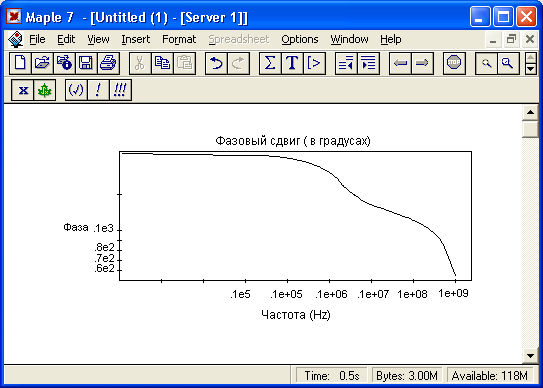The image size is (543, 388).
Task: Expand toolbar overflow down arrow
Action: coord(531,69)
